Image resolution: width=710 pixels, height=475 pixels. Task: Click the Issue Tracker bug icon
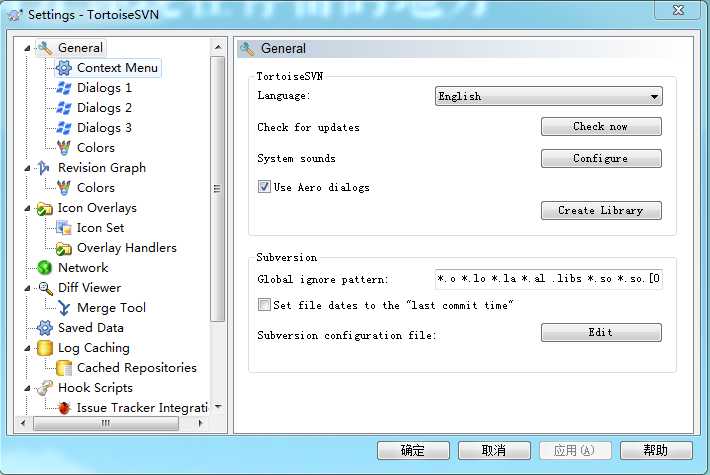pyautogui.click(x=64, y=408)
